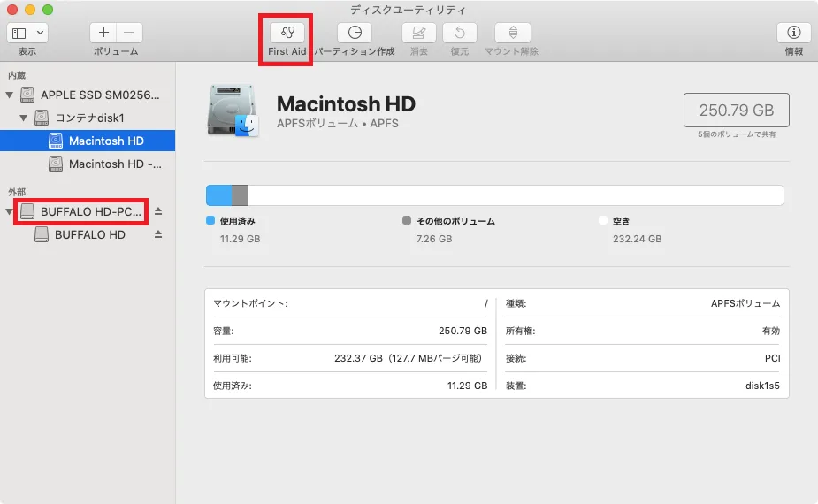Click the APFSボリューム type value
The height and width of the screenshot is (504, 818).
point(745,303)
